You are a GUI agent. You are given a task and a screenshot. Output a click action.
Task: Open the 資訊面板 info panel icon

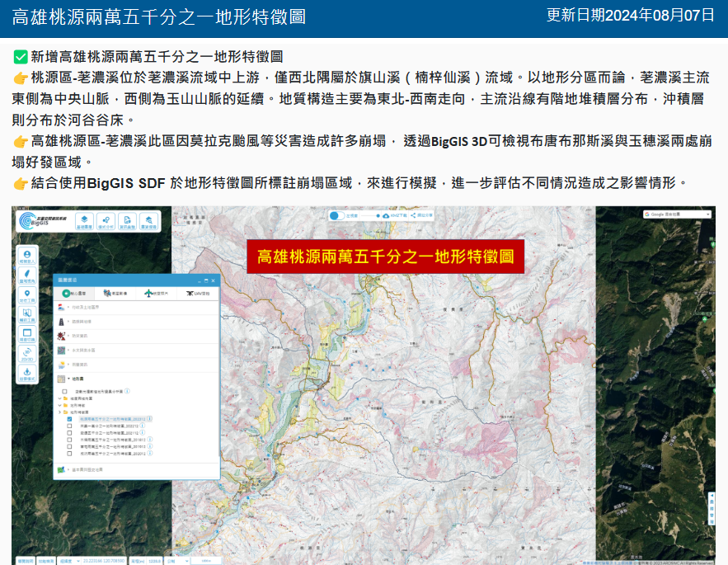pos(127,220)
